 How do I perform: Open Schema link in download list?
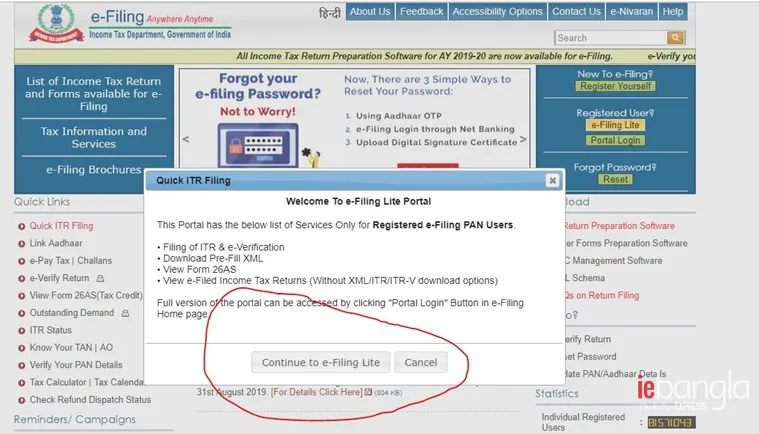point(585,278)
